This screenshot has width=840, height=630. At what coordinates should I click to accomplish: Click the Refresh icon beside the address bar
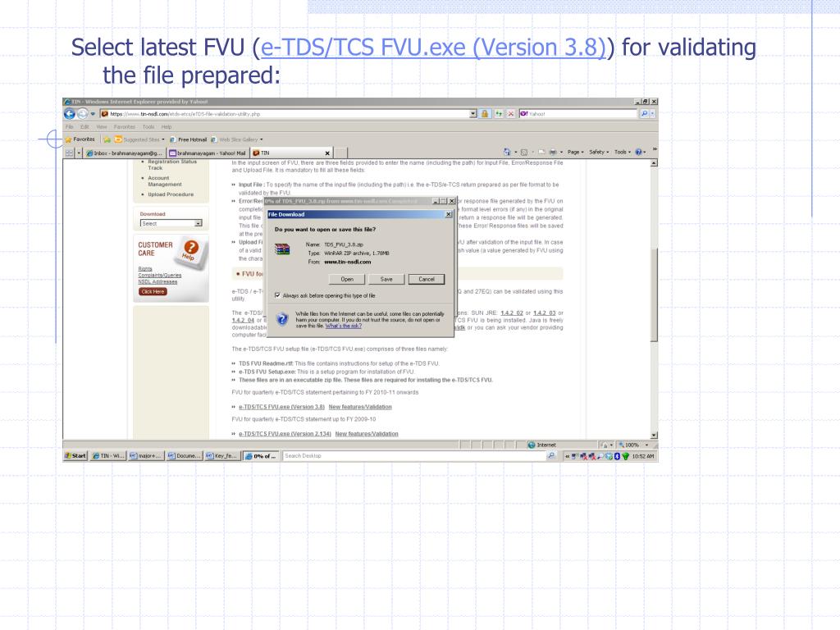coord(499,113)
